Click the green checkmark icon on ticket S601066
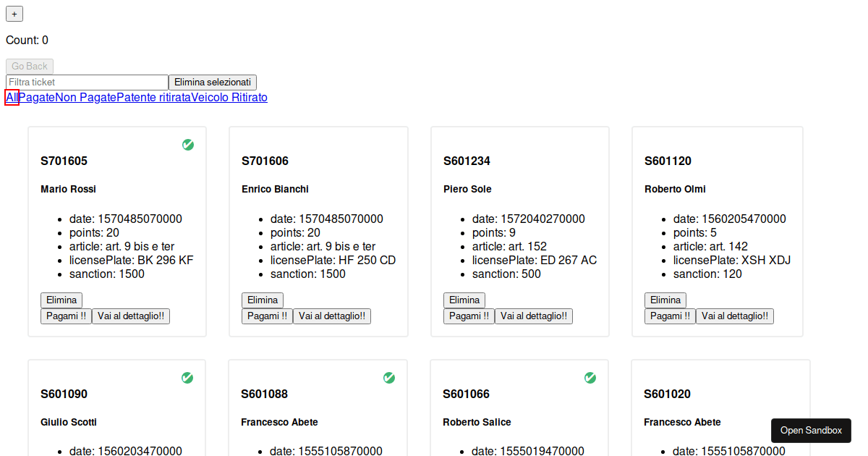 590,378
